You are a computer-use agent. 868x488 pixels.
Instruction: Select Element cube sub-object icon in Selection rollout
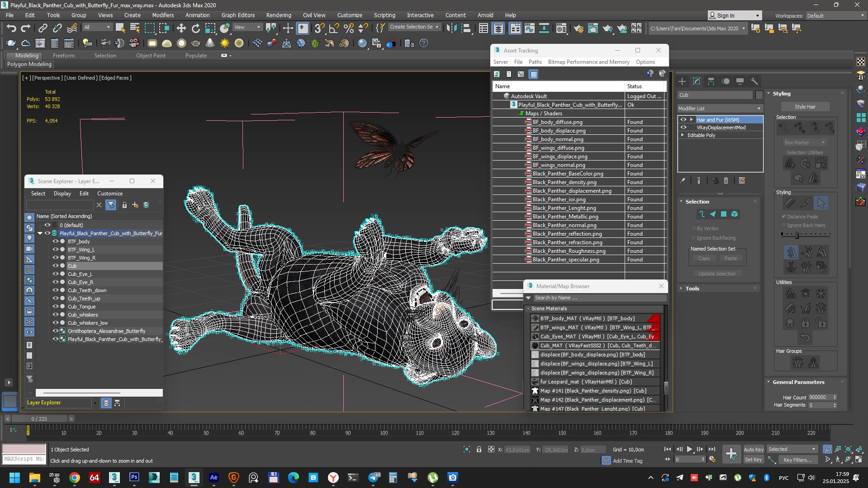[735, 214]
